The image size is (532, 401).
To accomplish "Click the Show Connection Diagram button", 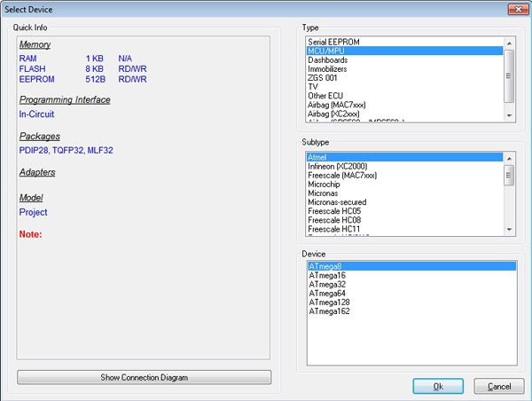I will pos(144,378).
